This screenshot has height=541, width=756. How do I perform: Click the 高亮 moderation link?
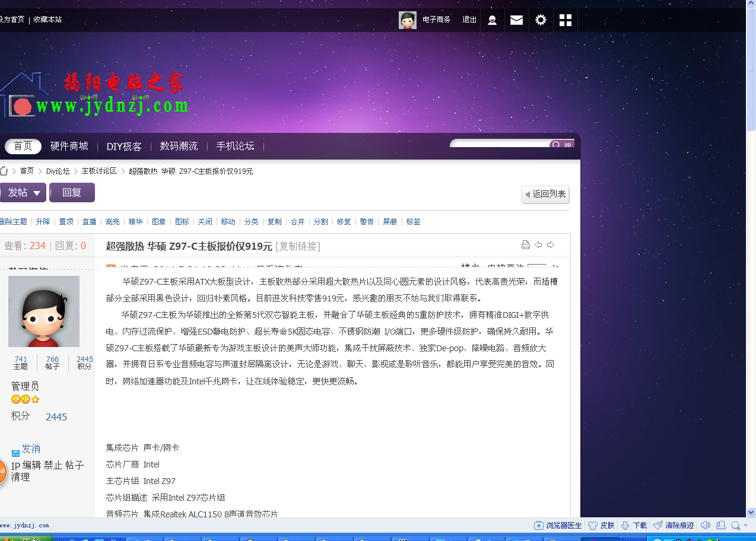[112, 221]
